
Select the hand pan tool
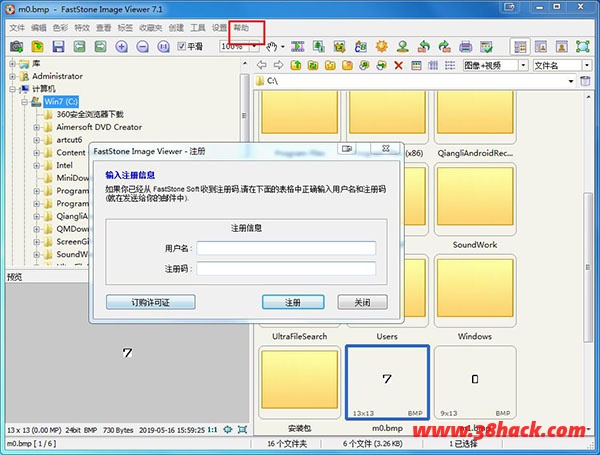click(x=271, y=47)
